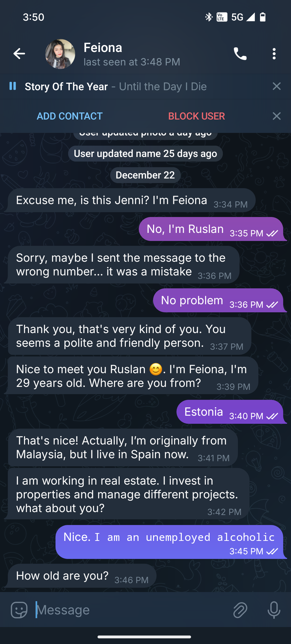Tap the "unemployed alcoholic" message bubble
Viewport: 291px width, 644px height.
169,542
